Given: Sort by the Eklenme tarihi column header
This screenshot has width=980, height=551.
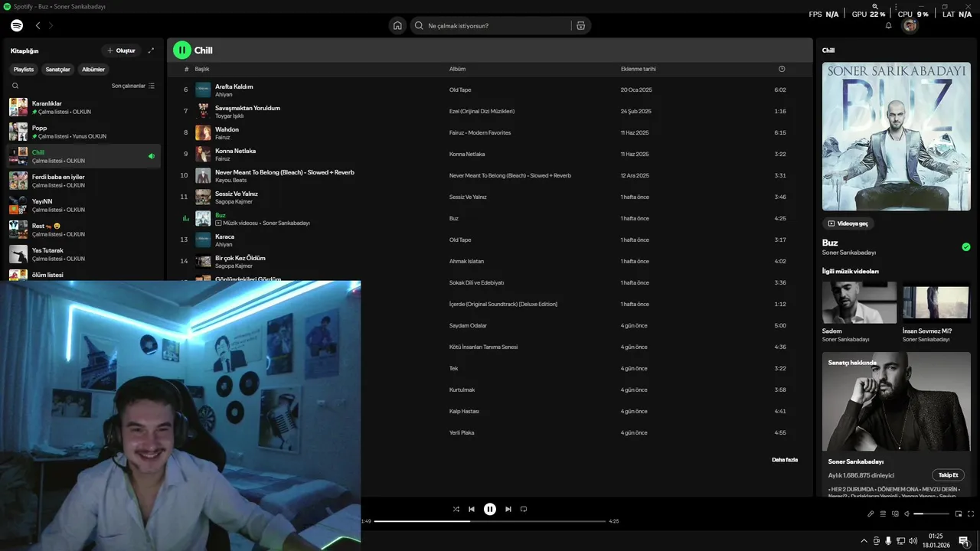Looking at the screenshot, I should 639,69.
